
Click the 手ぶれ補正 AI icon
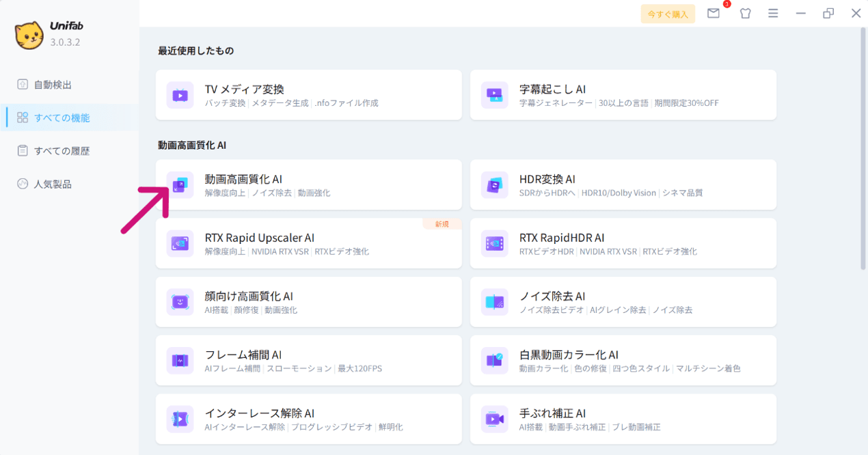pos(494,419)
